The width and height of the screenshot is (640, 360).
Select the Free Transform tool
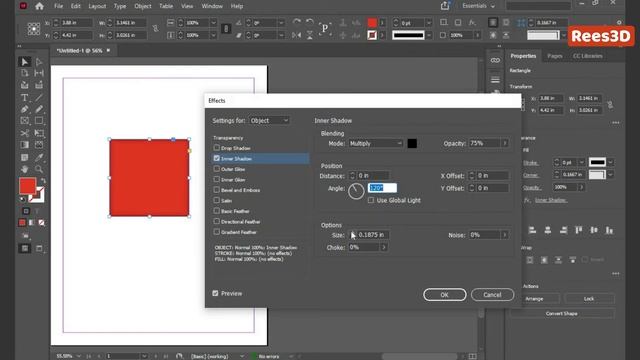point(39,133)
